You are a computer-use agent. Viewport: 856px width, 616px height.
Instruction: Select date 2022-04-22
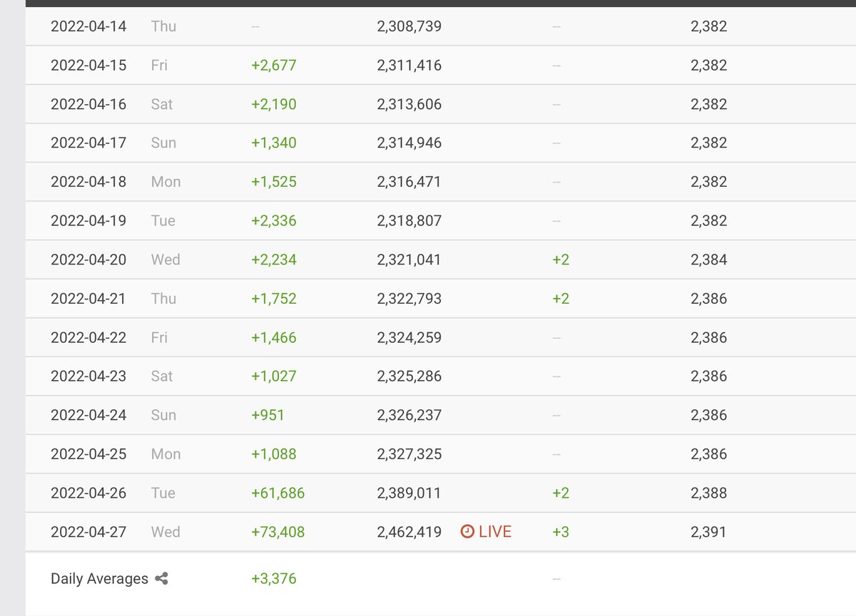88,337
